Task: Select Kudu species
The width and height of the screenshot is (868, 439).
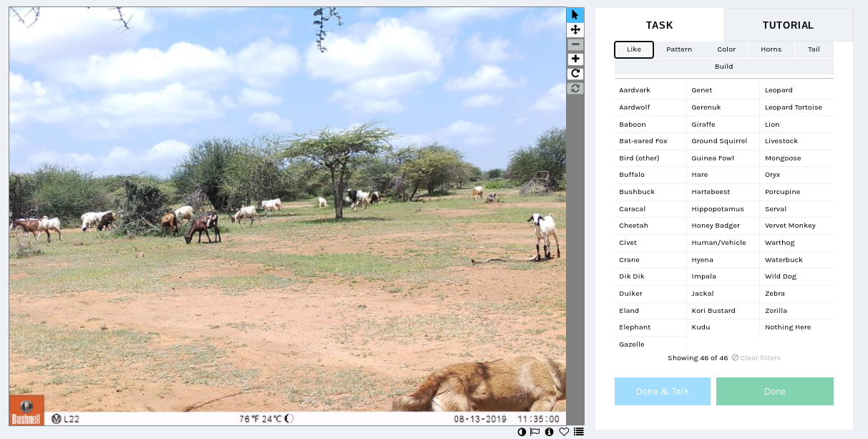Action: 723,327
